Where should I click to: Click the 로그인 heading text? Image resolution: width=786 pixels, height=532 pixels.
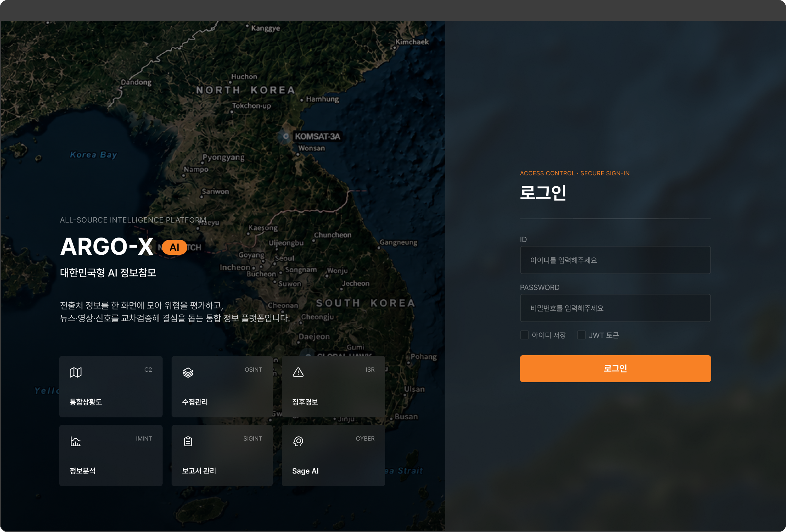pyautogui.click(x=543, y=193)
